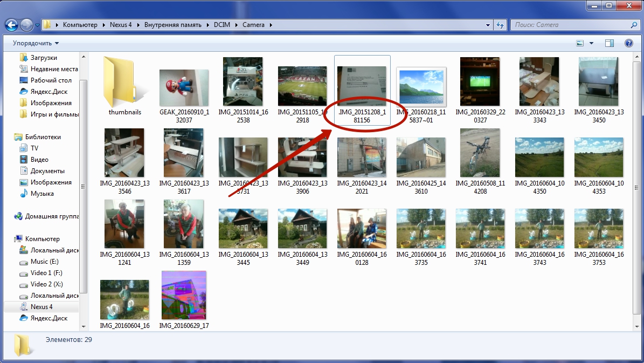Viewport: 644px width, 363px height.
Task: Open Яндекс.Диск under favorites
Action: 49,92
